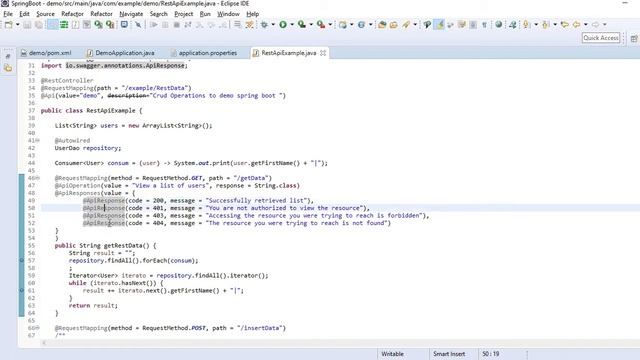Open the New Java Class dropdown arrow
This screenshot has width=640, height=360.
(371, 25)
